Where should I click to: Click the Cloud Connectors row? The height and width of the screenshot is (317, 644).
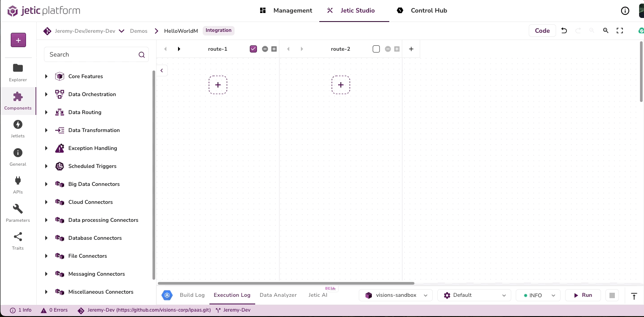click(x=96, y=202)
